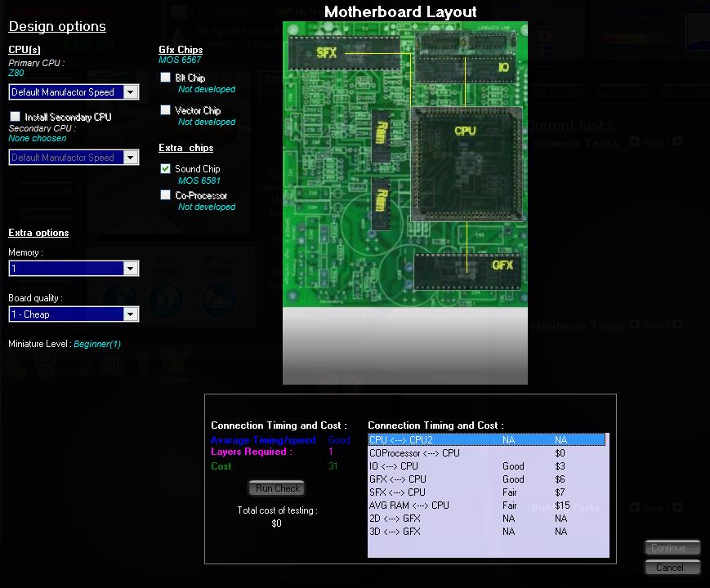Click the Extra options heading
710x588 pixels.
point(38,233)
